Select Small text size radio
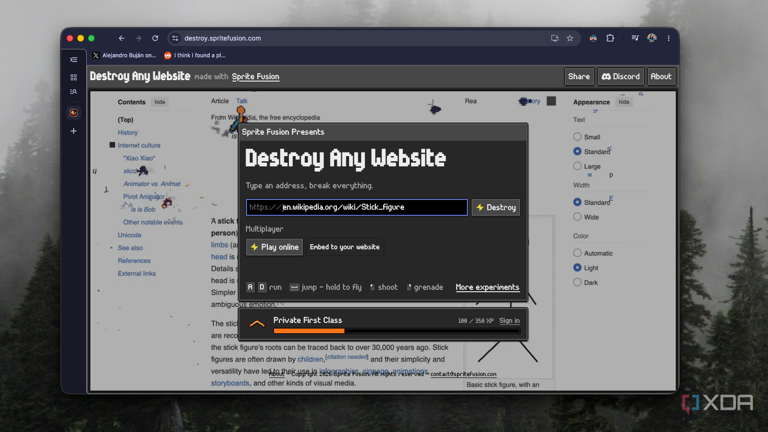 click(577, 137)
